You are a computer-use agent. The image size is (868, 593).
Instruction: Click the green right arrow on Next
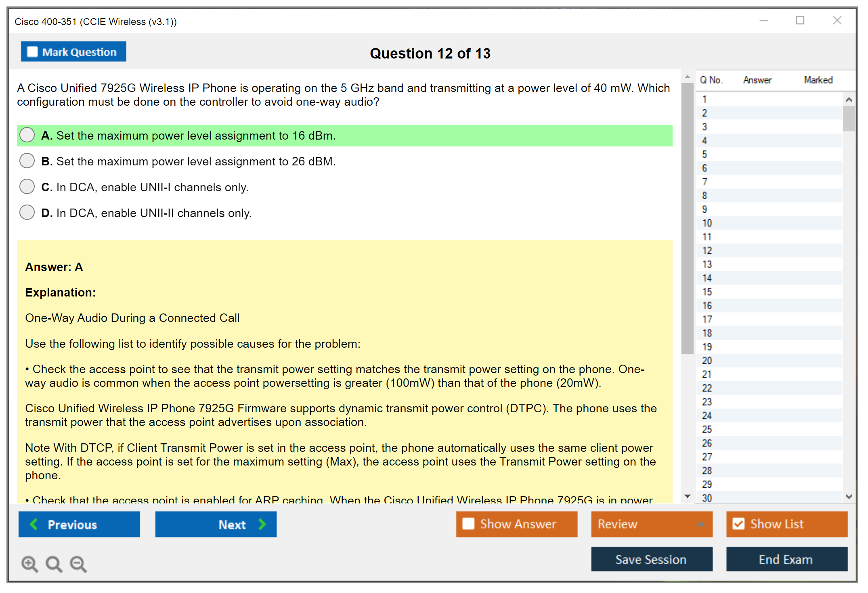point(262,524)
